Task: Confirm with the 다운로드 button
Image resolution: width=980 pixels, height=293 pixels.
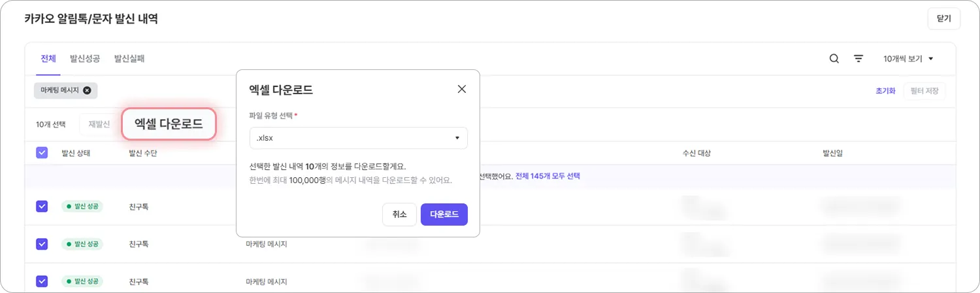Action: [x=444, y=214]
